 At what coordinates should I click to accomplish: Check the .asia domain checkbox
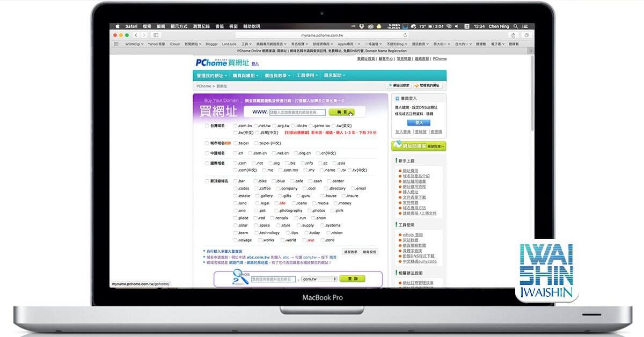coord(334,163)
